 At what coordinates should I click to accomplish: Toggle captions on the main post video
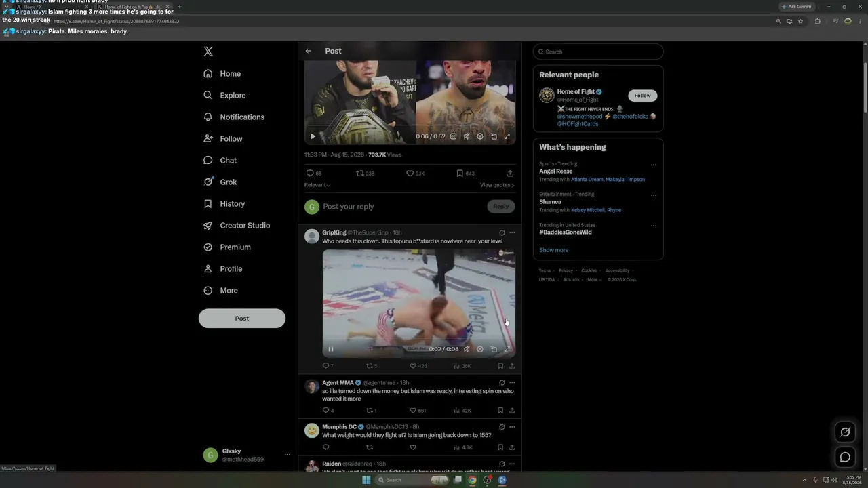(x=453, y=136)
